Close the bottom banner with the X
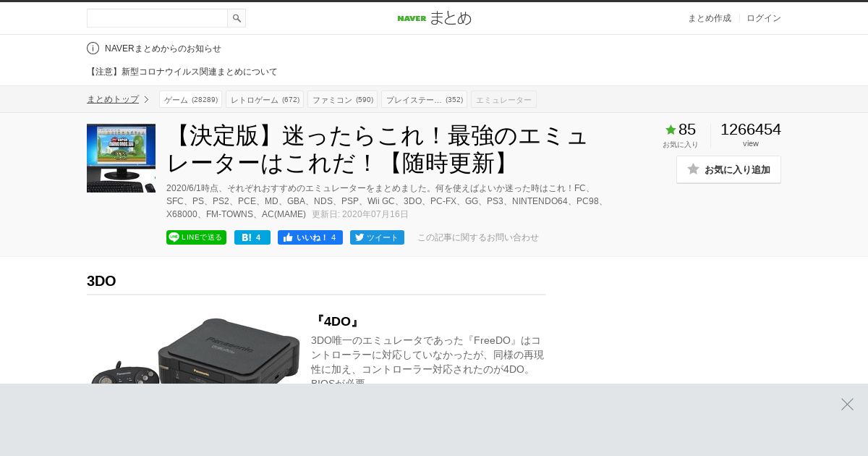This screenshot has width=868, height=456. 847,404
